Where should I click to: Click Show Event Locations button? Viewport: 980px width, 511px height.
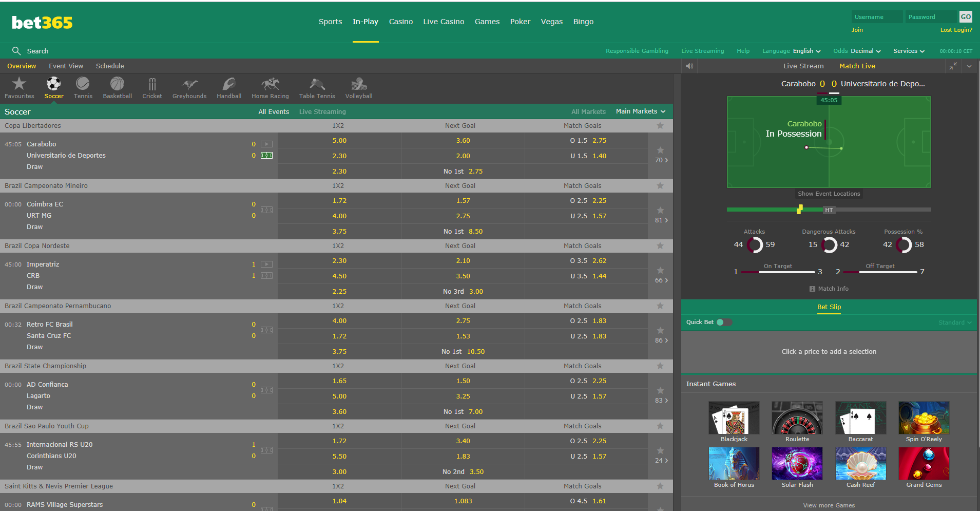pos(829,194)
